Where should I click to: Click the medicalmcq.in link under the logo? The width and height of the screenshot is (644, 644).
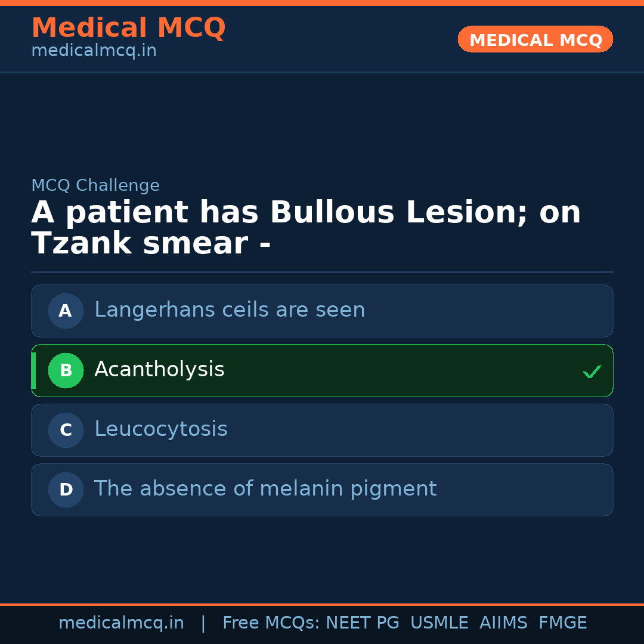tap(94, 50)
